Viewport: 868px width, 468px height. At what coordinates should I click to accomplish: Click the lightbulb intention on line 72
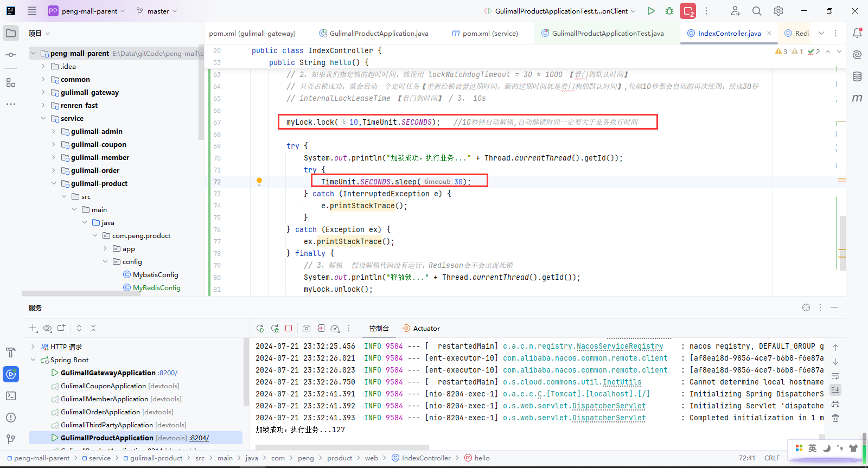[x=259, y=182]
